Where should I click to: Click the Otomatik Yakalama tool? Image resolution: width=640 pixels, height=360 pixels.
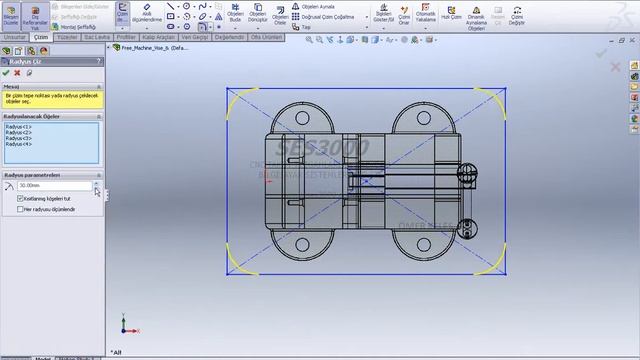(425, 13)
